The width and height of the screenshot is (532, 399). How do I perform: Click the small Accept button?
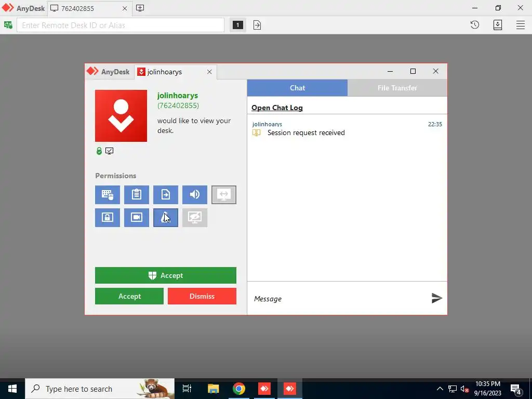(x=129, y=296)
